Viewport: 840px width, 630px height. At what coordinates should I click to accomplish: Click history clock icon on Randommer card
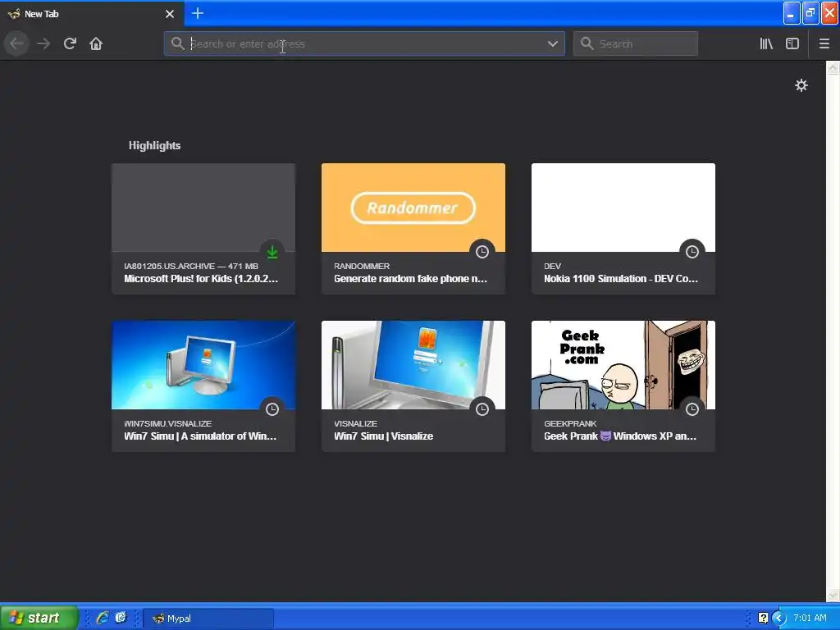(x=482, y=251)
